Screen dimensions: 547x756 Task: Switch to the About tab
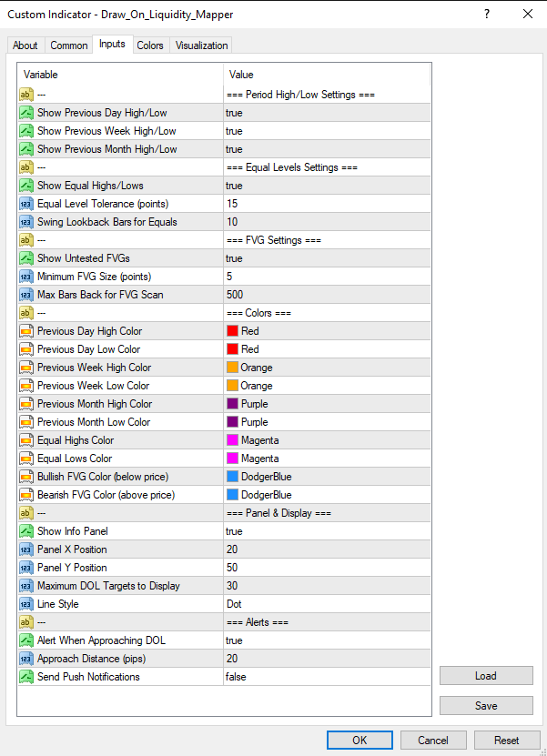pos(25,45)
